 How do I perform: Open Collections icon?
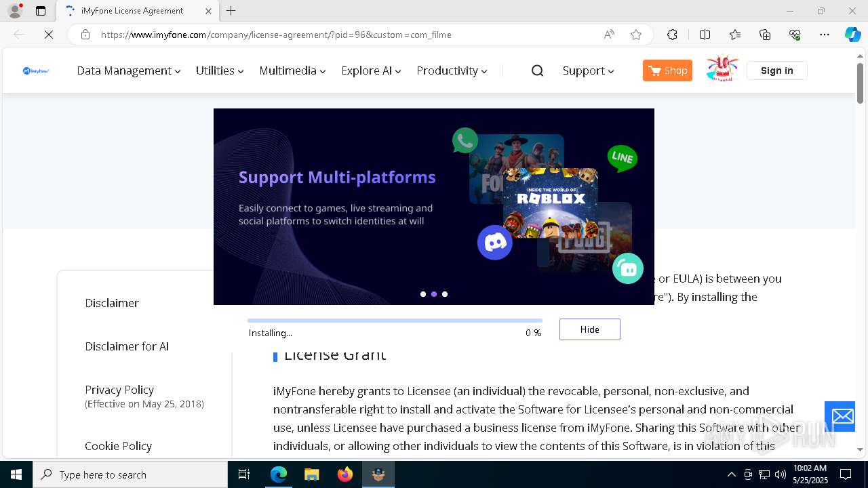765,35
